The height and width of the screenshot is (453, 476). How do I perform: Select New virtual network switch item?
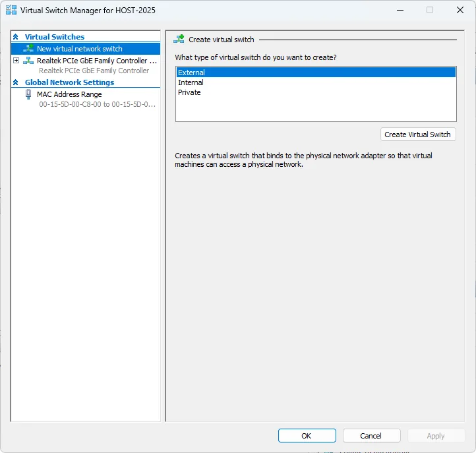[86, 49]
